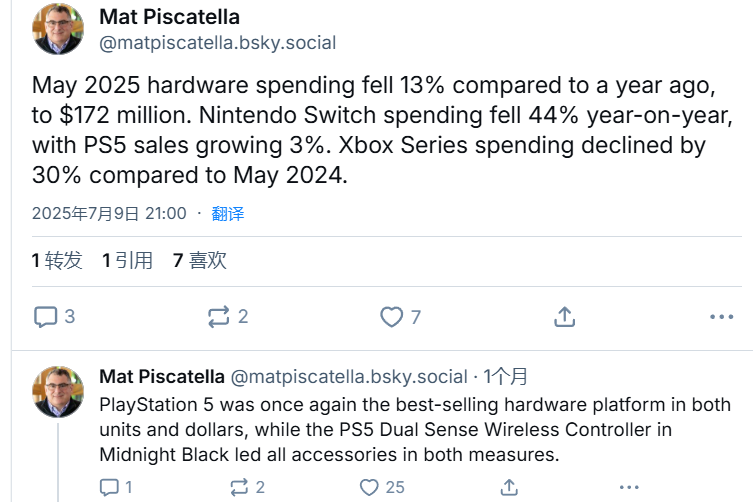
Task: Open Mat Piscatella's avatar on reply post
Action: (x=58, y=392)
